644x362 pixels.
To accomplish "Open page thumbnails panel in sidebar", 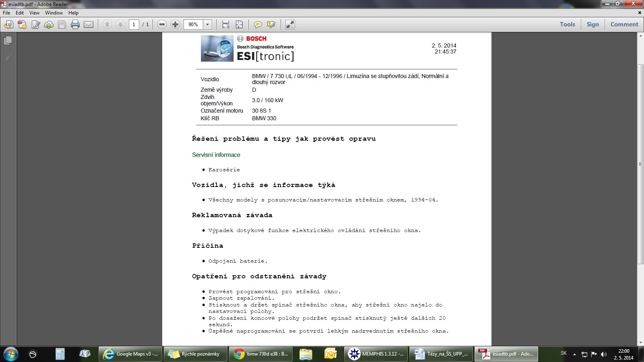I will tap(8, 41).
